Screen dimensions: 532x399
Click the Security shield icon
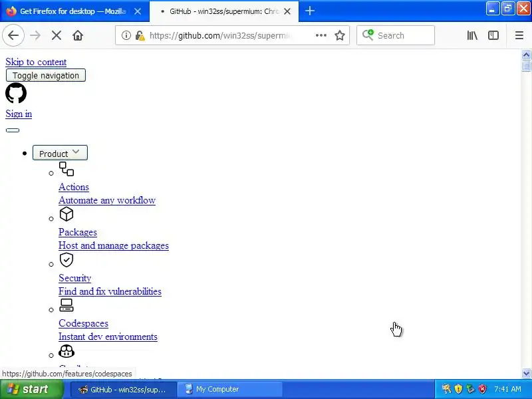pyautogui.click(x=66, y=260)
